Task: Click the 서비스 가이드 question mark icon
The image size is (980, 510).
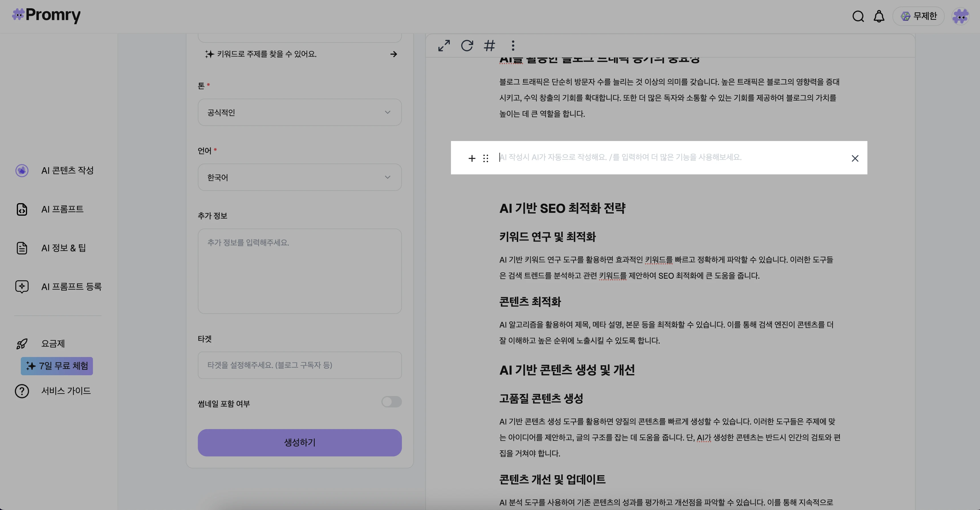Action: pos(22,391)
